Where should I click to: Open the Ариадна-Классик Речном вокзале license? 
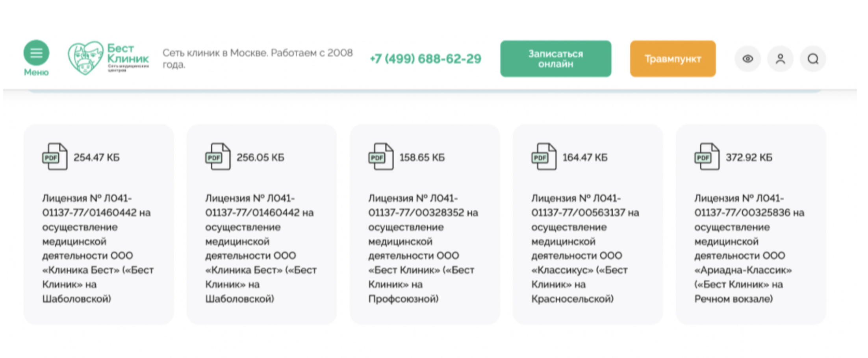(x=749, y=248)
